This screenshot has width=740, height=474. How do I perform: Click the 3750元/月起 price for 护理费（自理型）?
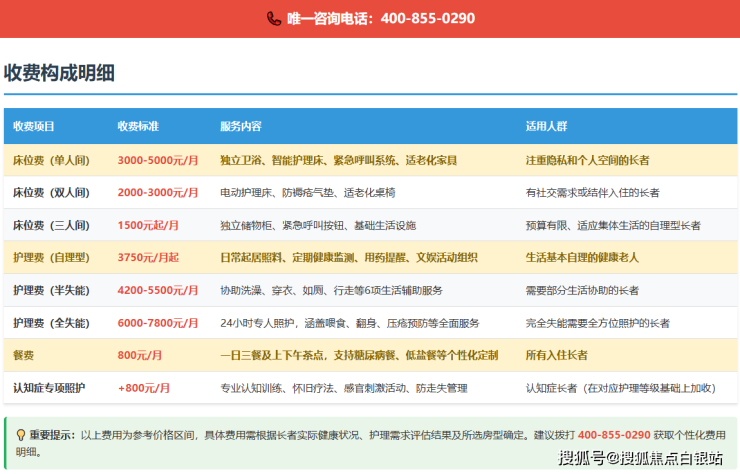(x=148, y=258)
